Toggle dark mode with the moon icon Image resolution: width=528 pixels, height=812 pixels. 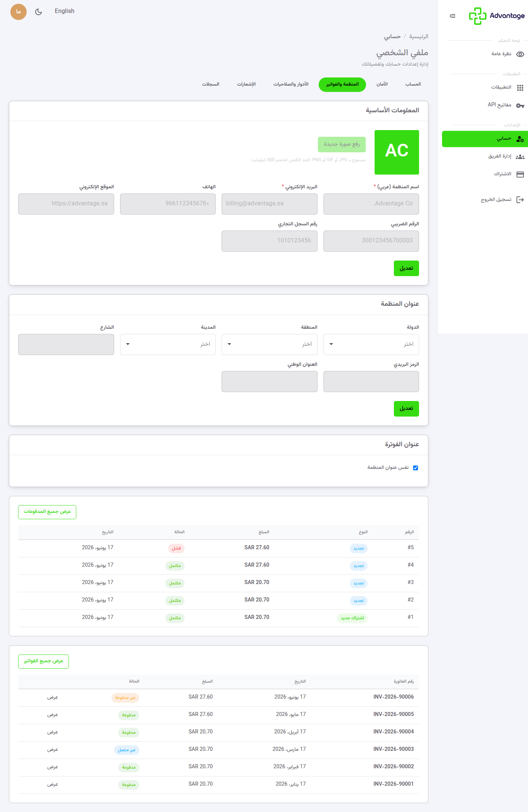pos(39,12)
